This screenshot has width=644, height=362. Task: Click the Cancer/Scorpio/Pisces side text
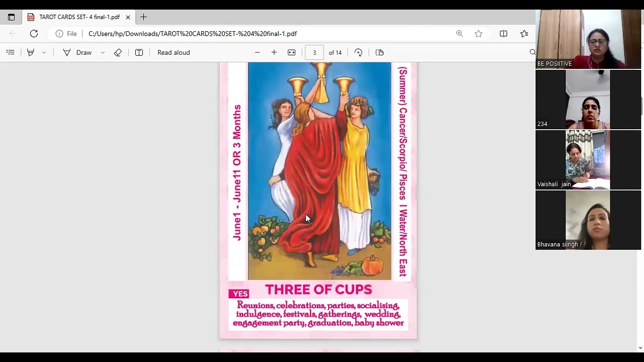(403, 171)
